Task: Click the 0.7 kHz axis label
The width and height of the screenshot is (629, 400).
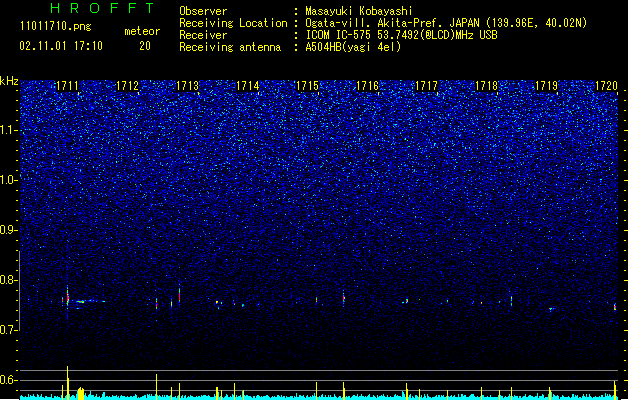Action: (8, 330)
